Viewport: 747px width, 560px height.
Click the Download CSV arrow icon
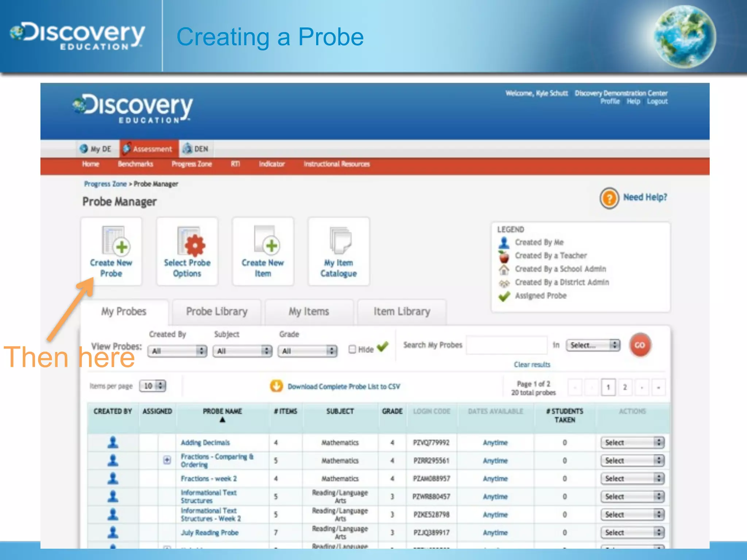276,386
